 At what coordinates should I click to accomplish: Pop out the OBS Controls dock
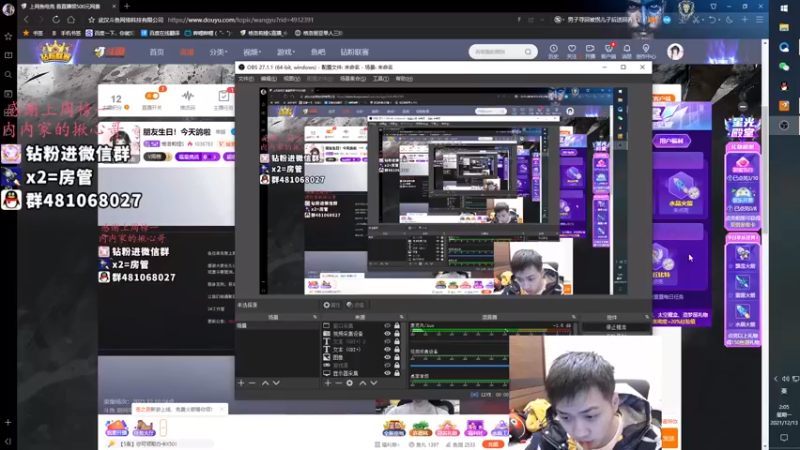pos(647,317)
